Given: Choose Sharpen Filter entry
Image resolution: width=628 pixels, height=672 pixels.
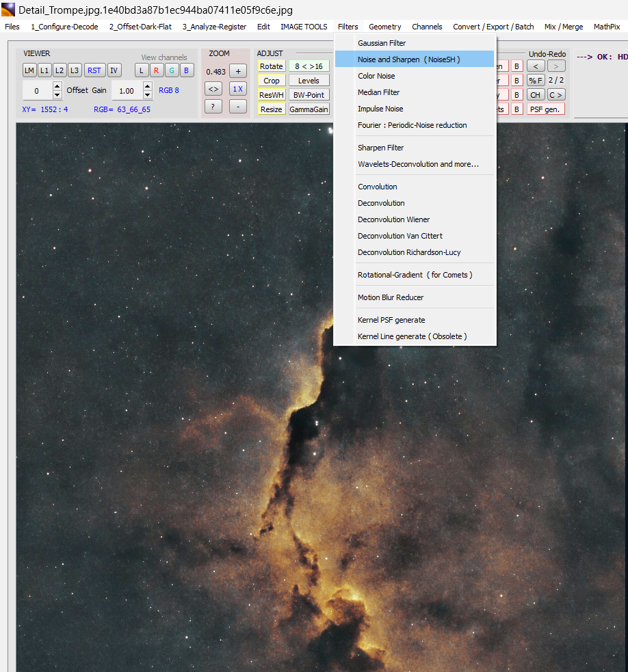Looking at the screenshot, I should pyautogui.click(x=415, y=148).
